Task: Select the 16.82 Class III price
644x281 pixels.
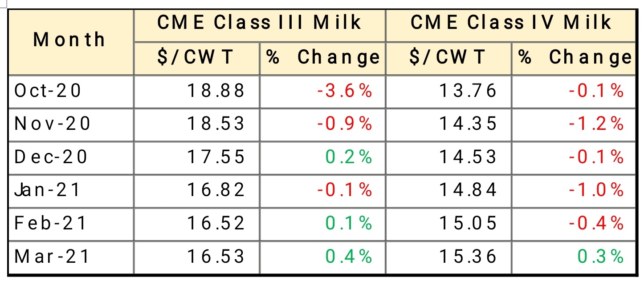Action: pyautogui.click(x=216, y=190)
